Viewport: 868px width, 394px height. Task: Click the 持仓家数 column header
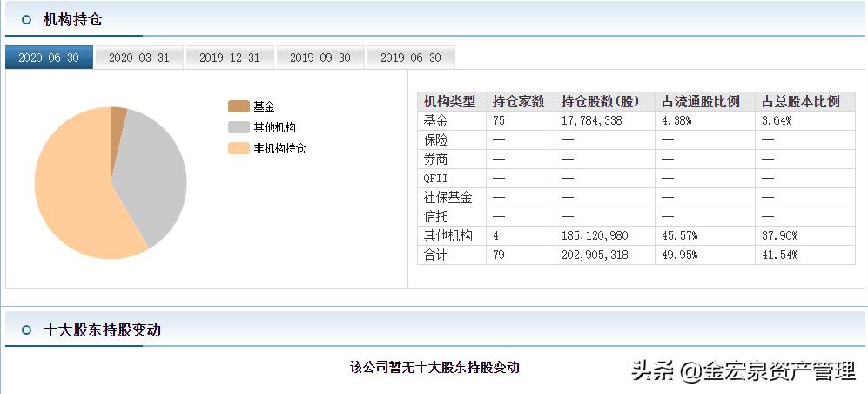pyautogui.click(x=519, y=101)
